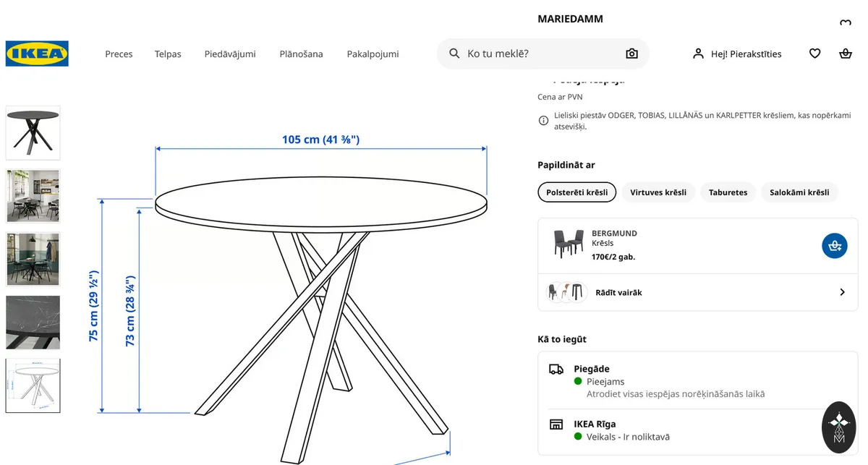Click the IKEA logo
This screenshot has height=465, width=868.
pos(37,54)
